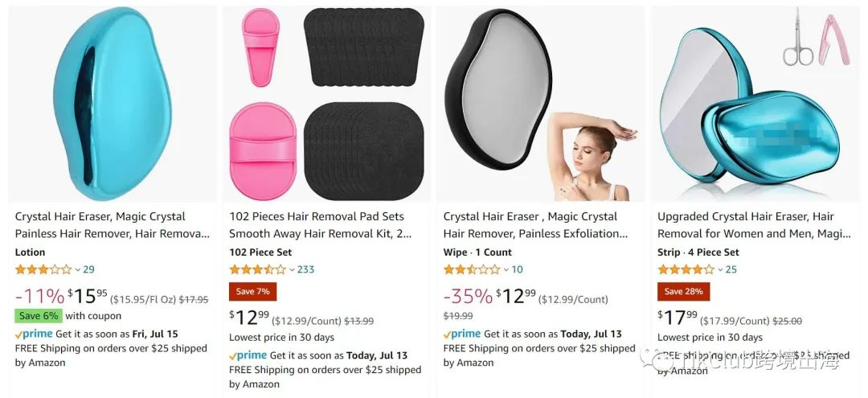
Task: Click the star rating next to 233 reviews
Action: point(257,269)
